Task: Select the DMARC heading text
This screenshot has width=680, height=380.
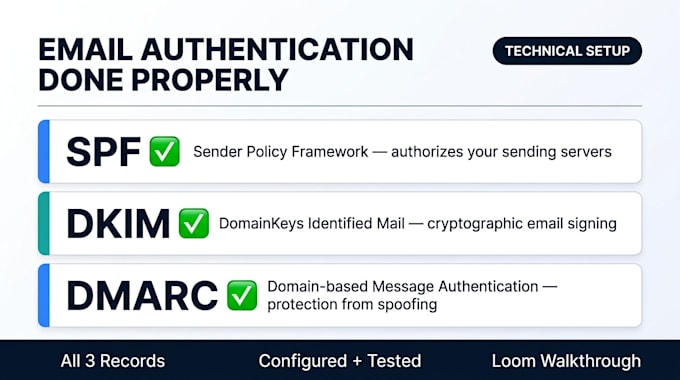Action: click(142, 295)
